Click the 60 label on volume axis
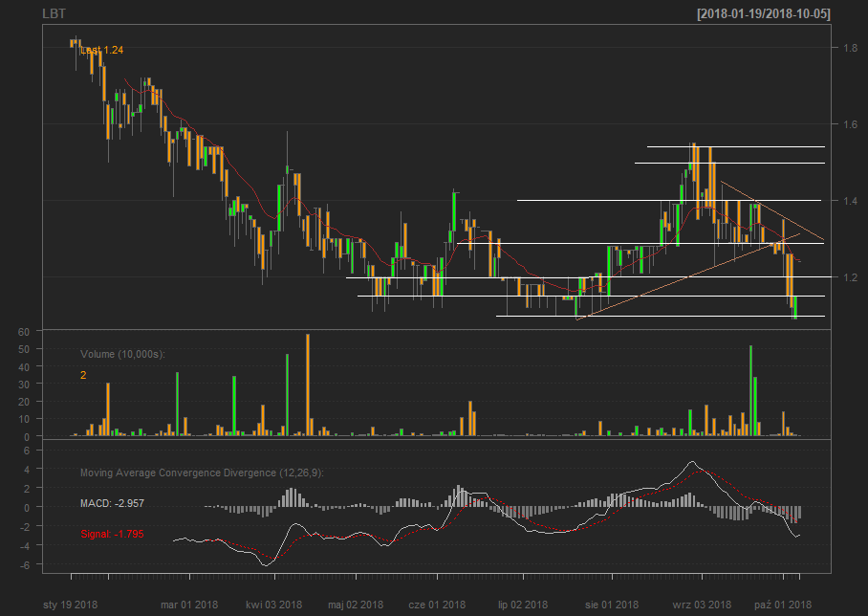Image resolution: width=868 pixels, height=616 pixels. pos(24,332)
